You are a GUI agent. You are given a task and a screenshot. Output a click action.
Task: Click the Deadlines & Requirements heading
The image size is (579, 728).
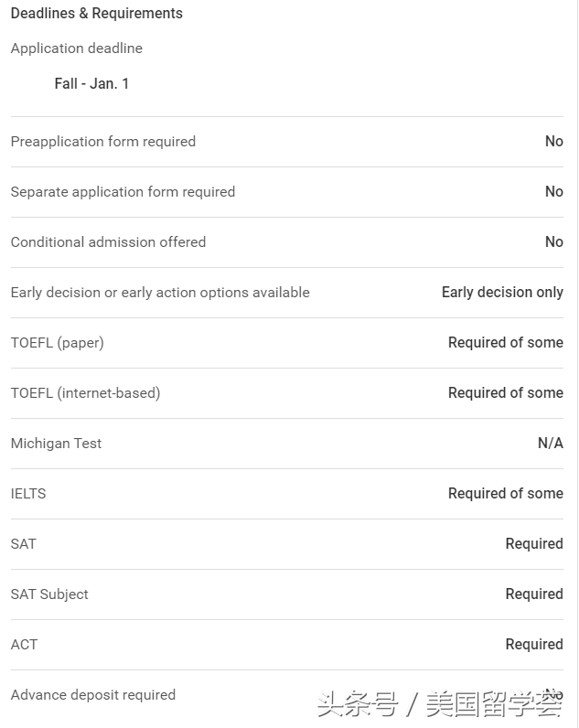(97, 14)
